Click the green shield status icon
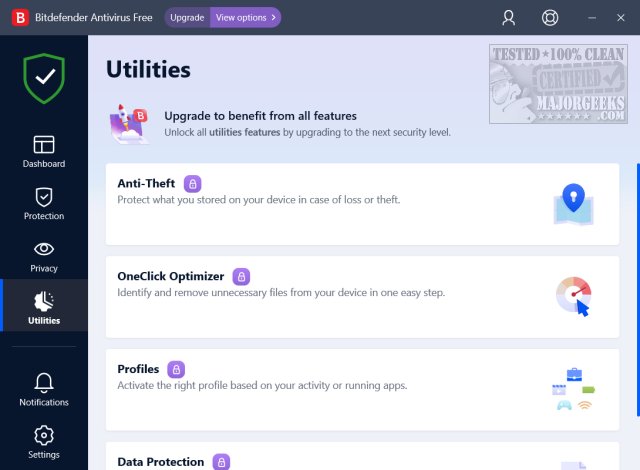This screenshot has width=640, height=470. [44, 80]
